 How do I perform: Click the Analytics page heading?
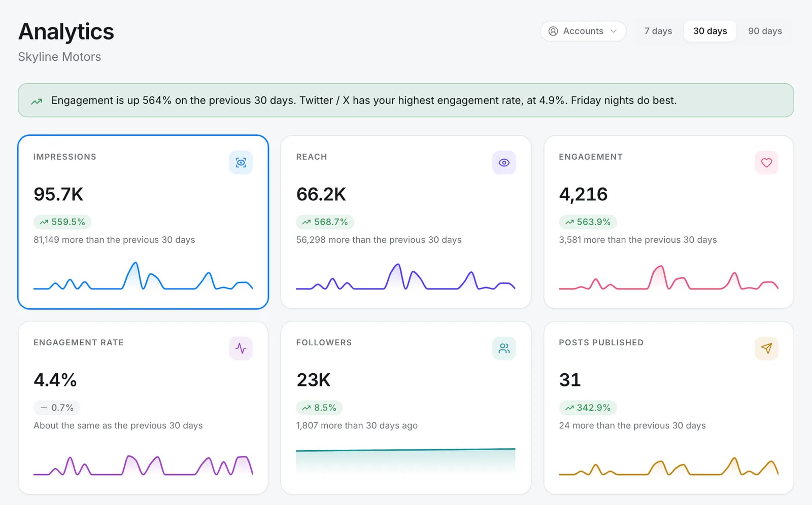click(x=66, y=31)
